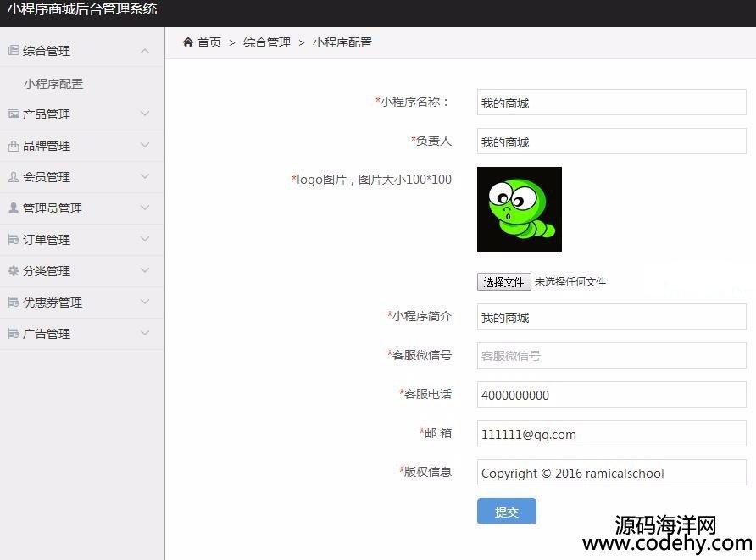Click the green worm logo thumbnail
This screenshot has width=756, height=560.
pos(520,209)
